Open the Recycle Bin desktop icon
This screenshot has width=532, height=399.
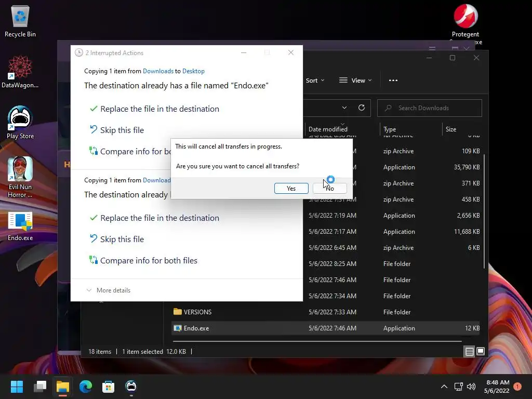(20, 21)
